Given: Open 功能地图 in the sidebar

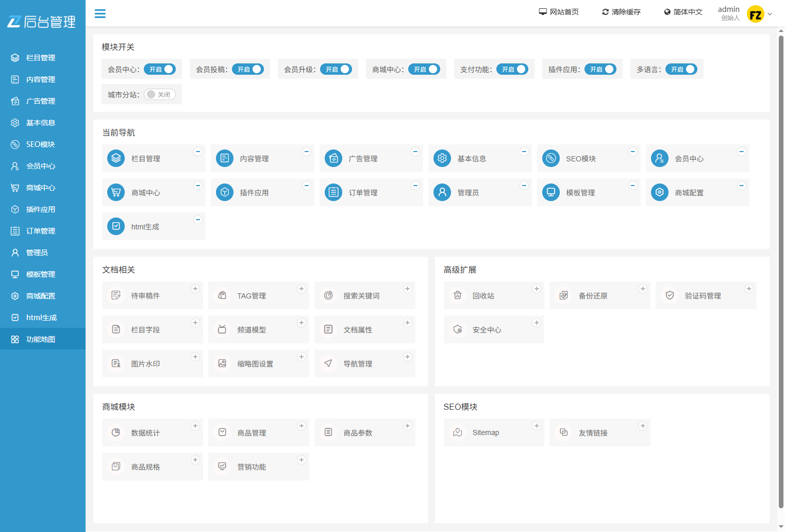Looking at the screenshot, I should (x=41, y=339).
